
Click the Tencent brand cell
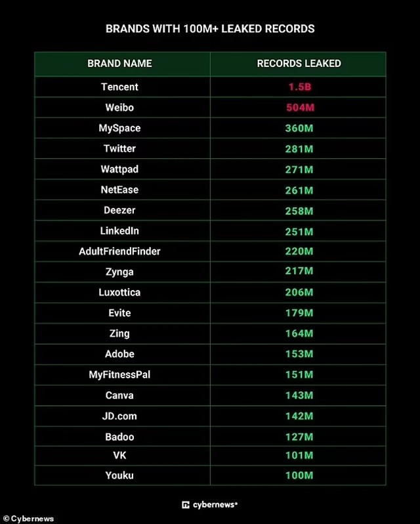[x=119, y=87]
